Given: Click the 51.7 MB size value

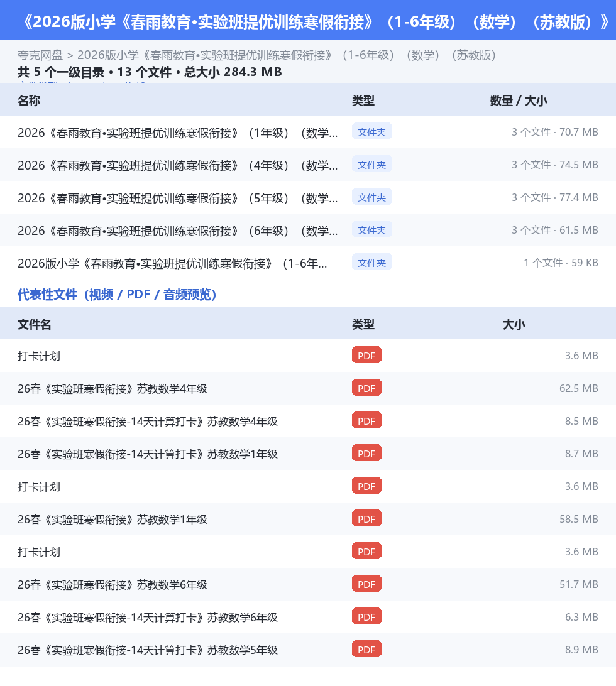Looking at the screenshot, I should (x=579, y=584).
